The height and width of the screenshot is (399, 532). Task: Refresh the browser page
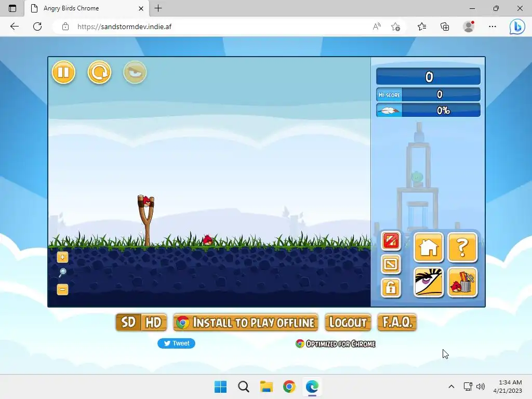(37, 26)
